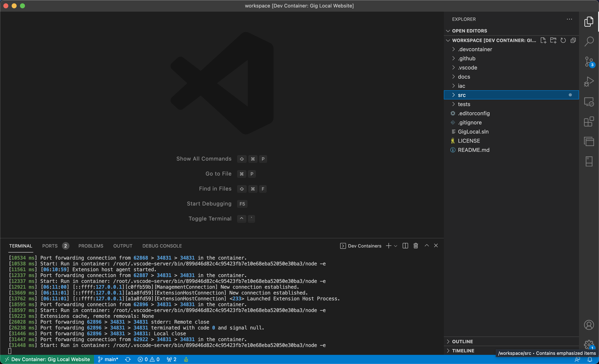This screenshot has height=364, width=599.
Task: Click the Show All Commands hint text
Action: click(x=204, y=158)
